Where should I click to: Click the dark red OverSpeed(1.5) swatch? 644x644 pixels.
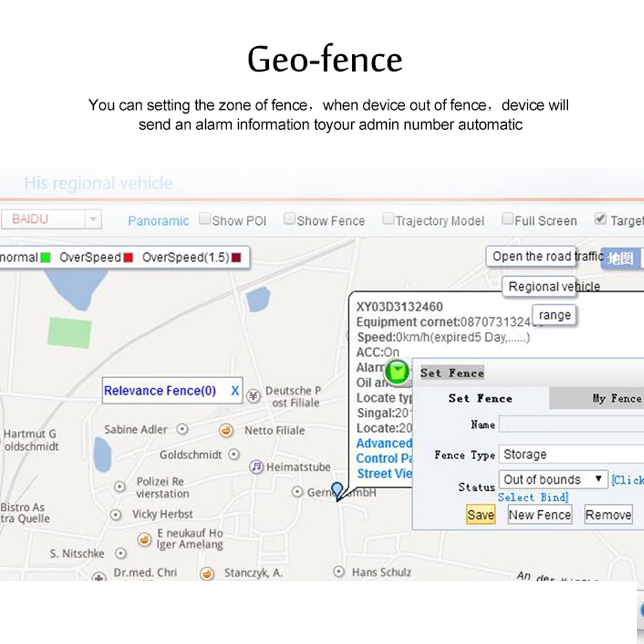pyautogui.click(x=236, y=257)
